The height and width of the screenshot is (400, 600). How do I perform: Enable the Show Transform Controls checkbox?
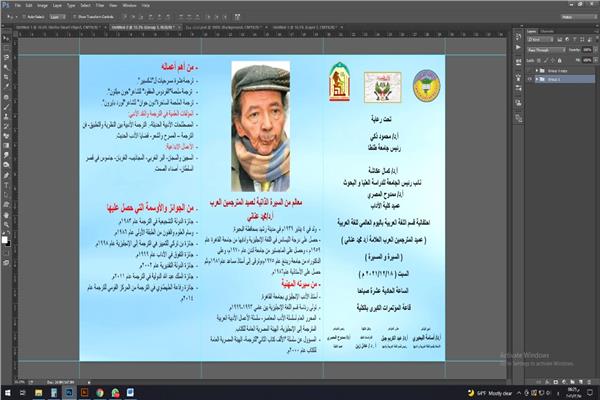point(75,17)
